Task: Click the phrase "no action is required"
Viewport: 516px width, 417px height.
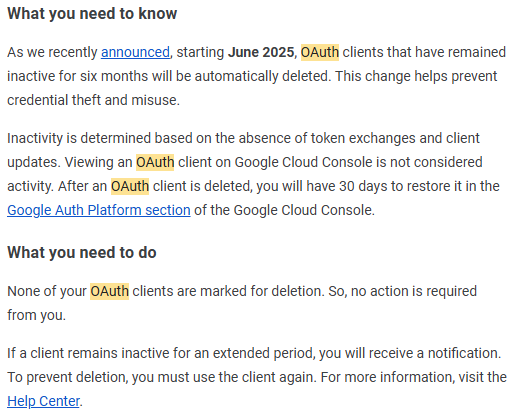Action: pyautogui.click(x=414, y=291)
